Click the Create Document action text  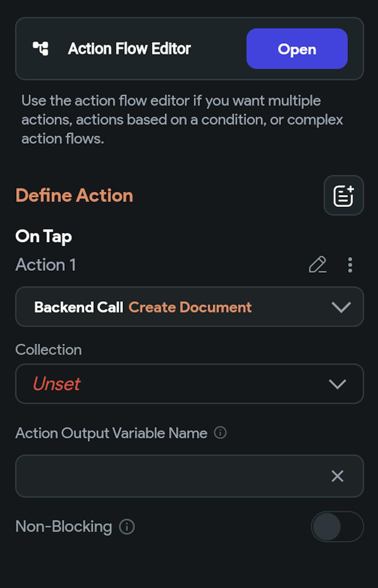[190, 307]
